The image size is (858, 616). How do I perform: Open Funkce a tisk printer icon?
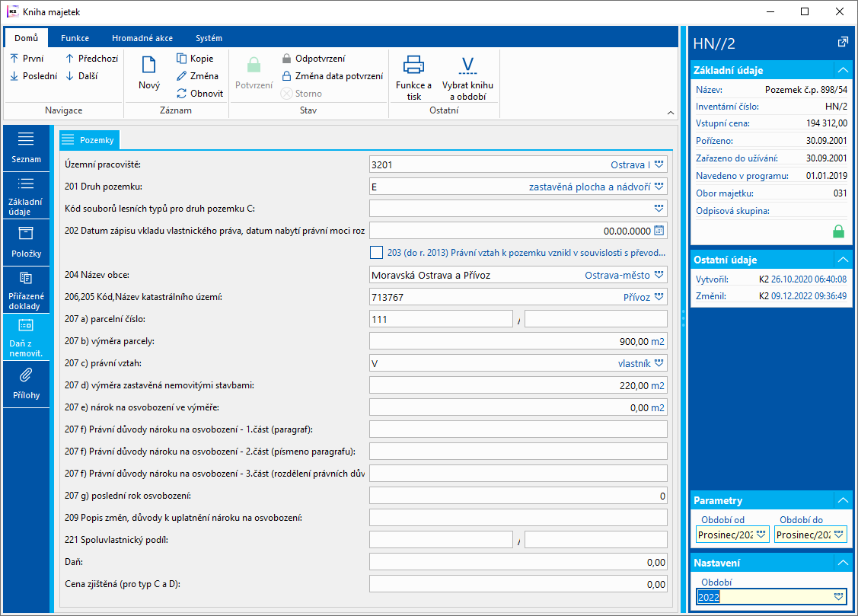click(413, 66)
